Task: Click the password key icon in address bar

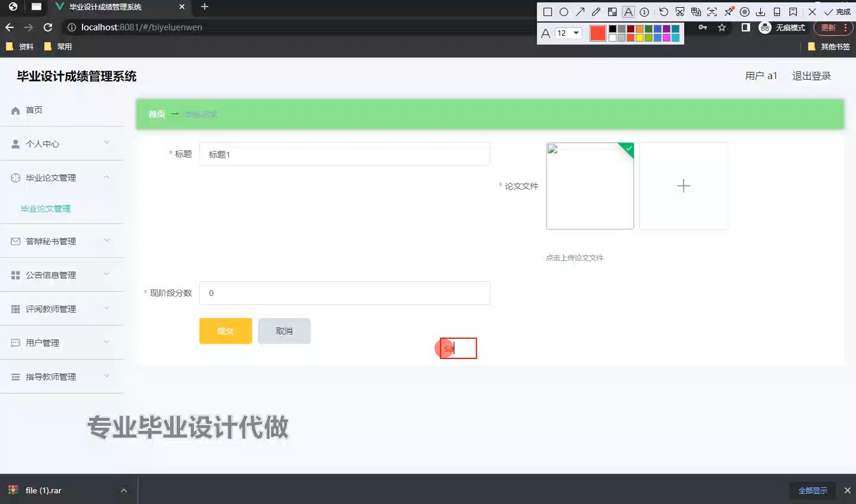Action: click(703, 27)
